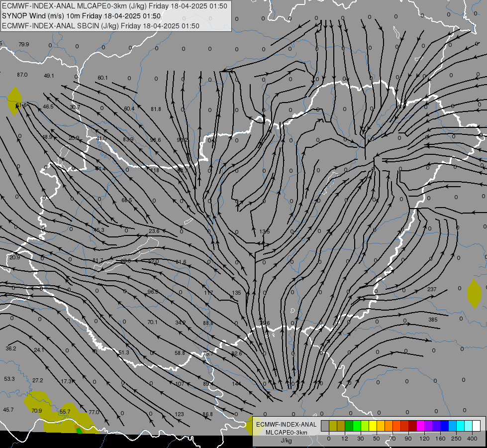The height and width of the screenshot is (448, 487).
Task: Click the magenta legend swatch
Action: click(420, 426)
